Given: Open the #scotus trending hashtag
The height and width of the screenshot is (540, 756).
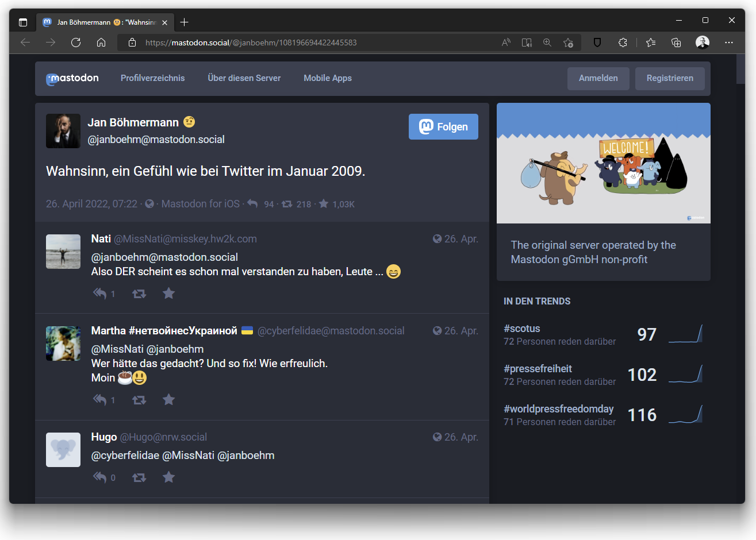Looking at the screenshot, I should pyautogui.click(x=522, y=329).
